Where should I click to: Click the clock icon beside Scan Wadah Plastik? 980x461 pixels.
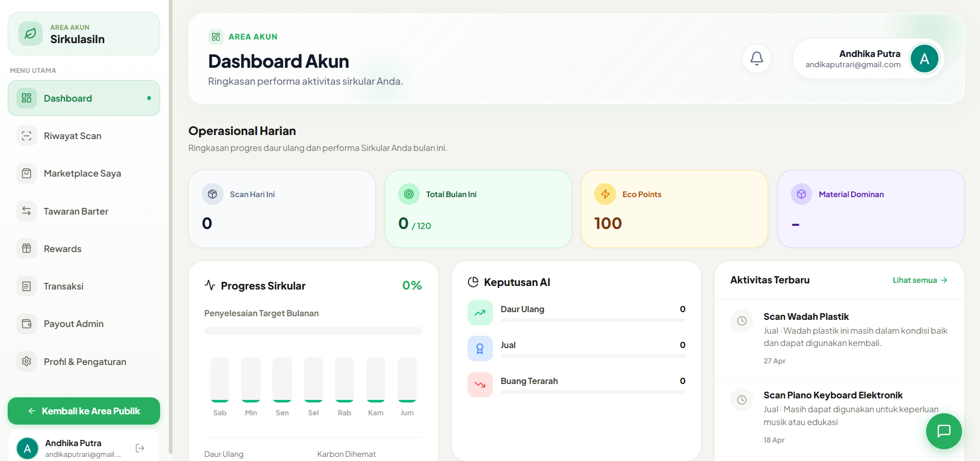coord(742,321)
